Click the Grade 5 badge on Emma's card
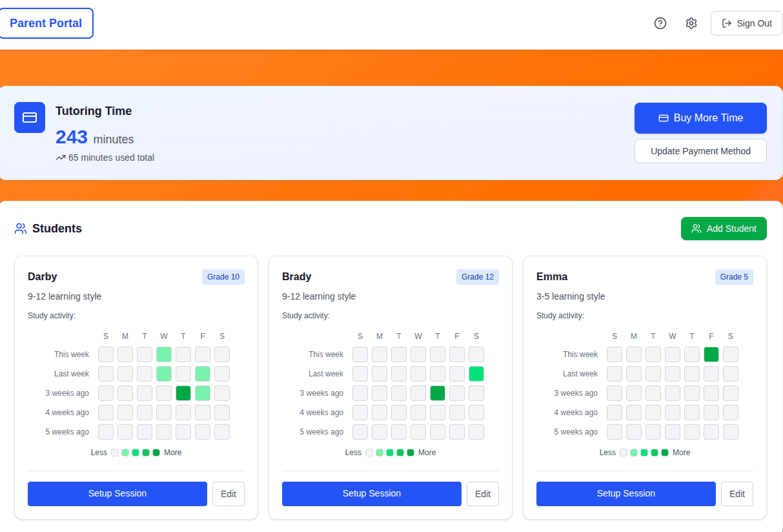Image resolution: width=783 pixels, height=532 pixels. 734,276
